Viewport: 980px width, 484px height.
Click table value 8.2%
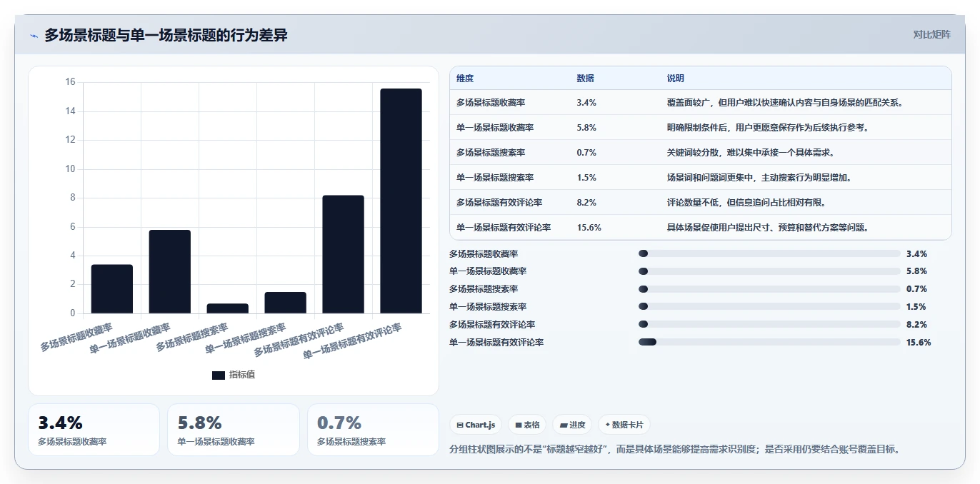586,203
